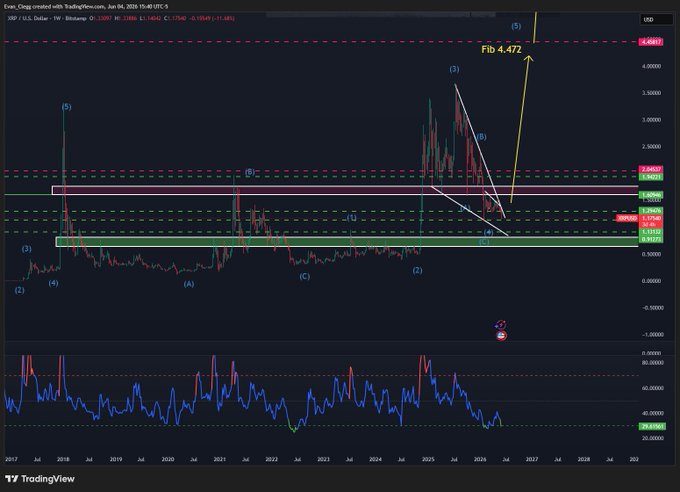Click the Evan_Clegg created with TradingView.com caption
Screen dimensions: 680x492
tap(86, 7)
